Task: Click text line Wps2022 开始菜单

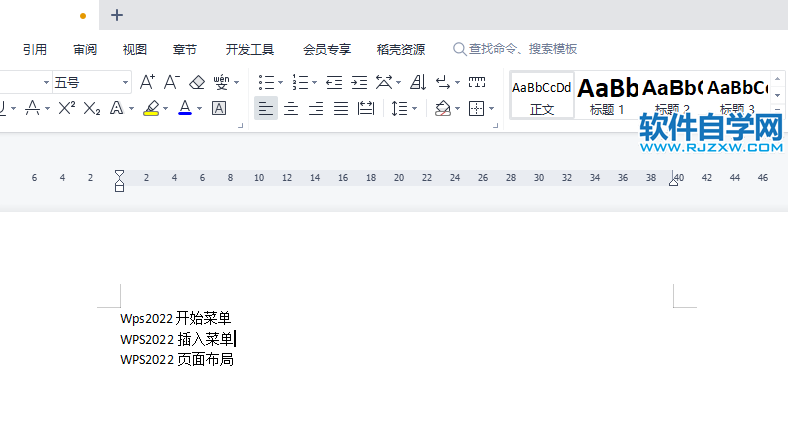Action: (175, 318)
